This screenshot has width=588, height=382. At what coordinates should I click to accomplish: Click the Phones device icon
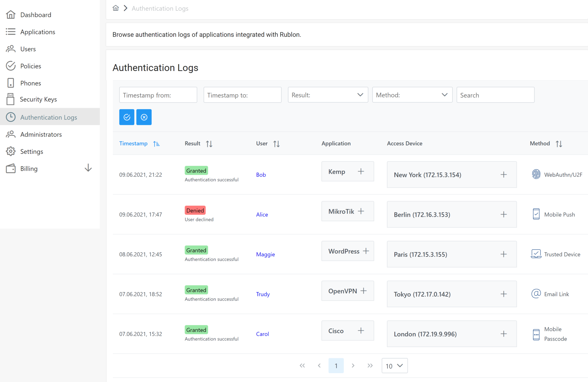pos(11,83)
